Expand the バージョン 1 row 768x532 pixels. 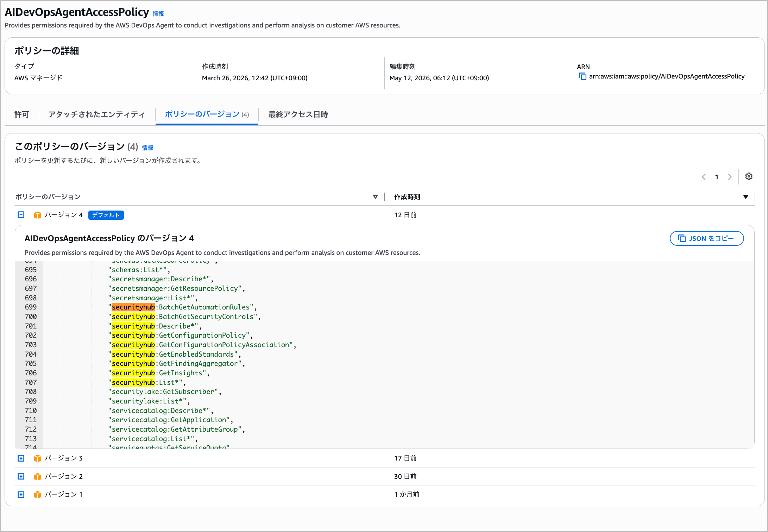point(21,494)
